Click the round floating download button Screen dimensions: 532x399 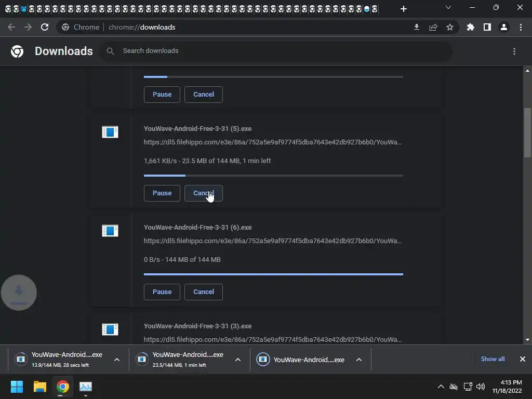19,292
